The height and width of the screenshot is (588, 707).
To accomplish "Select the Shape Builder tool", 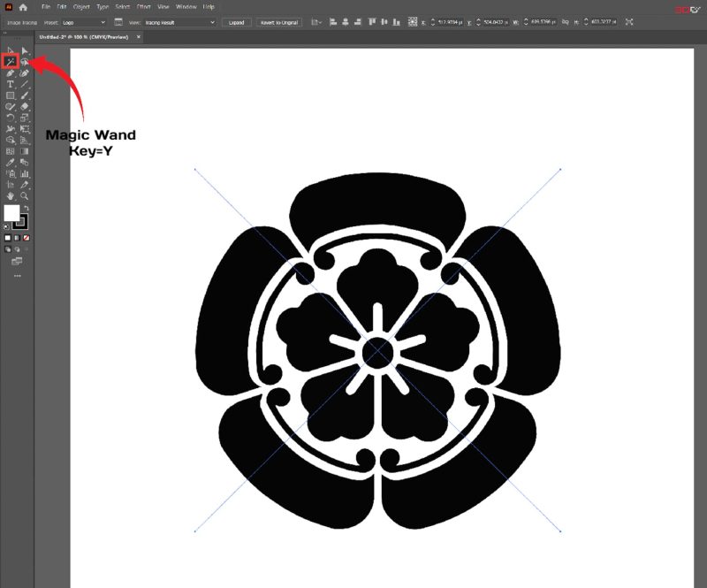I will pyautogui.click(x=10, y=141).
